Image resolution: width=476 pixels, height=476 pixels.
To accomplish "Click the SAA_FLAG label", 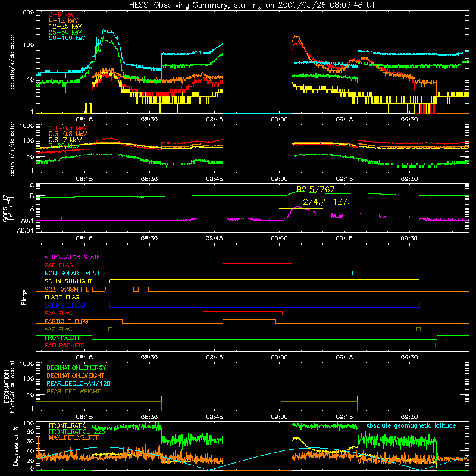I will 58,313.
